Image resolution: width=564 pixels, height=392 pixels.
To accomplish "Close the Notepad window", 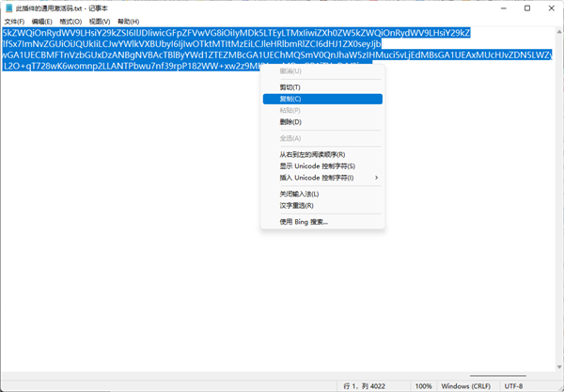I will click(x=551, y=8).
